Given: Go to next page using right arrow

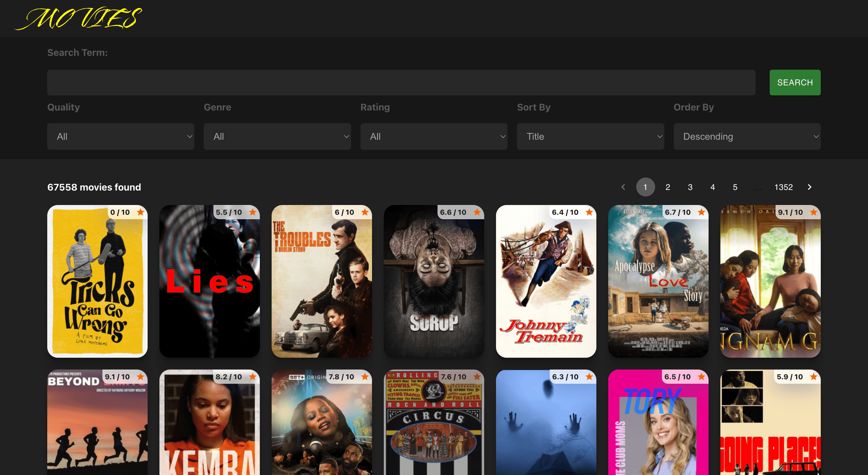Looking at the screenshot, I should 809,187.
